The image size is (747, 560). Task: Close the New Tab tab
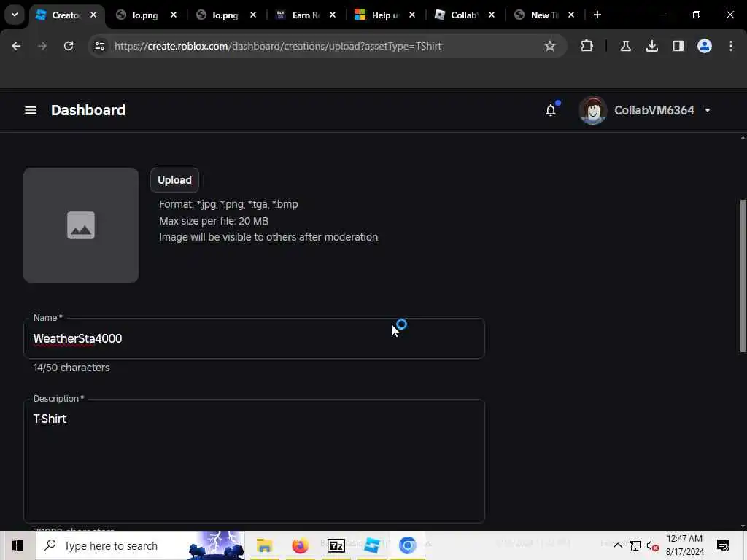pyautogui.click(x=571, y=15)
